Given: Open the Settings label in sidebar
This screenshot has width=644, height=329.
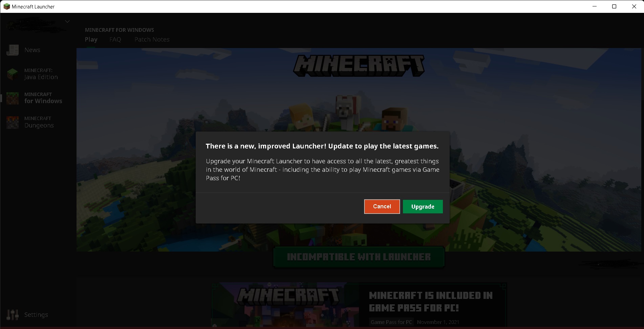Looking at the screenshot, I should [36, 315].
